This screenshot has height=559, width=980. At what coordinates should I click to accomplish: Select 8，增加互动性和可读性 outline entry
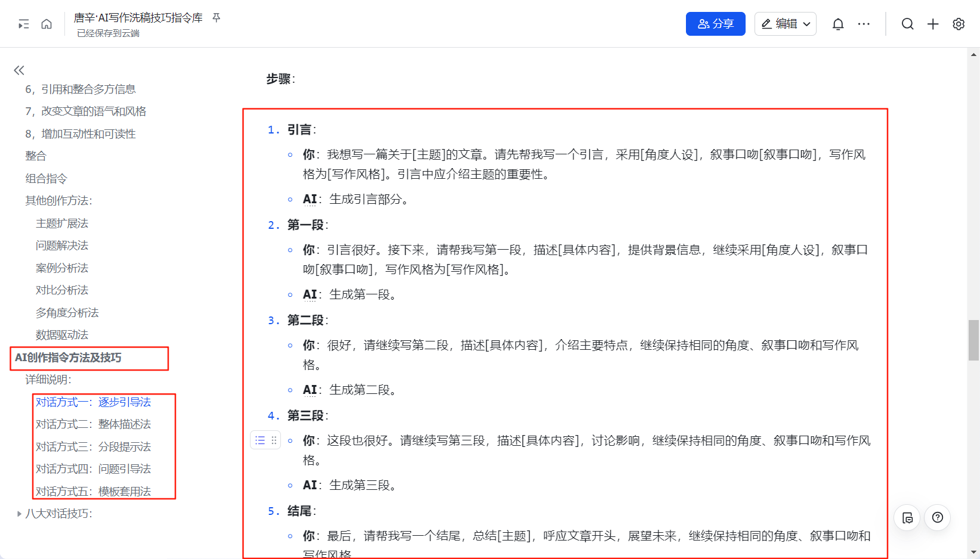(x=81, y=134)
